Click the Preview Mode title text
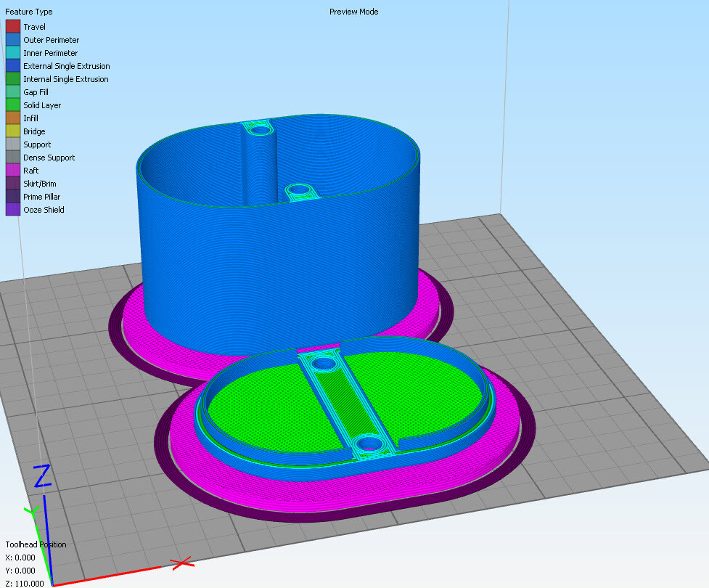The image size is (709, 588). tap(353, 12)
